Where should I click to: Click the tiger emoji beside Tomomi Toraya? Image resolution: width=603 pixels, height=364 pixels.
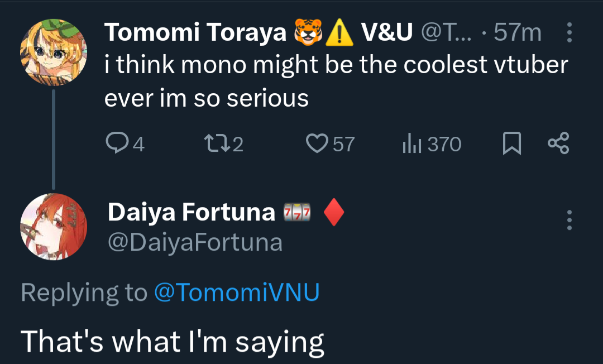(308, 34)
